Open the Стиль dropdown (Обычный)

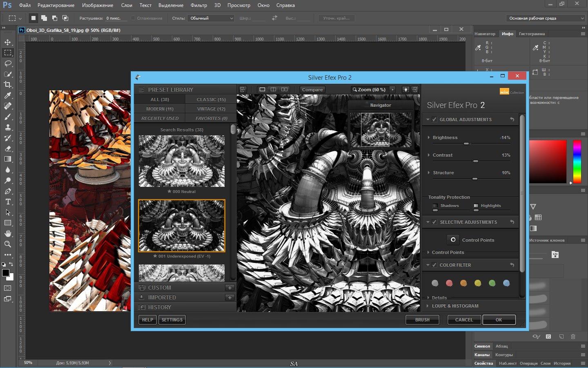point(211,18)
